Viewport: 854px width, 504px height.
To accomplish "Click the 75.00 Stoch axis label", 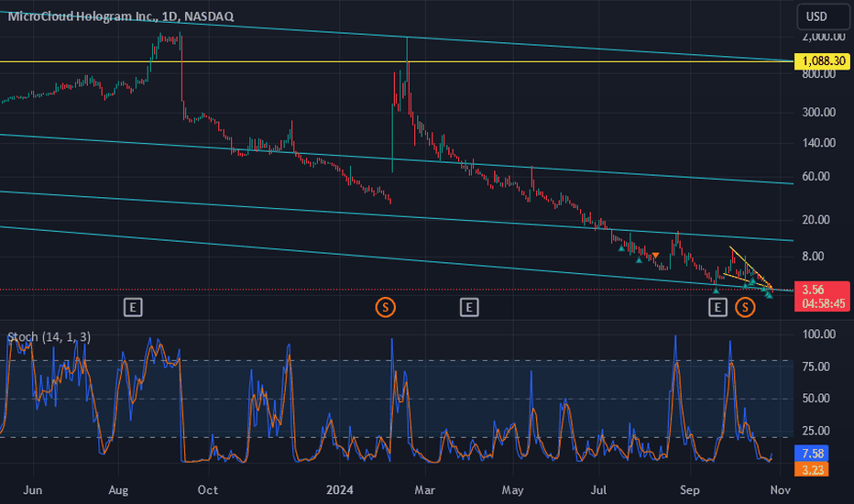I will tap(816, 367).
